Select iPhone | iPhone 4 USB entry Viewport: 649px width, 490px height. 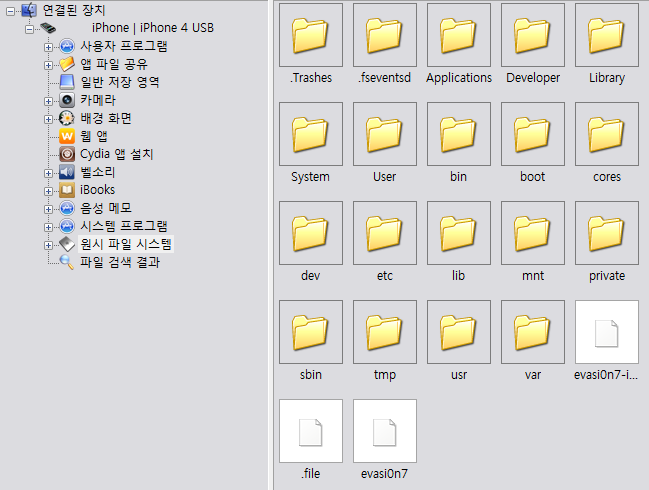click(153, 28)
